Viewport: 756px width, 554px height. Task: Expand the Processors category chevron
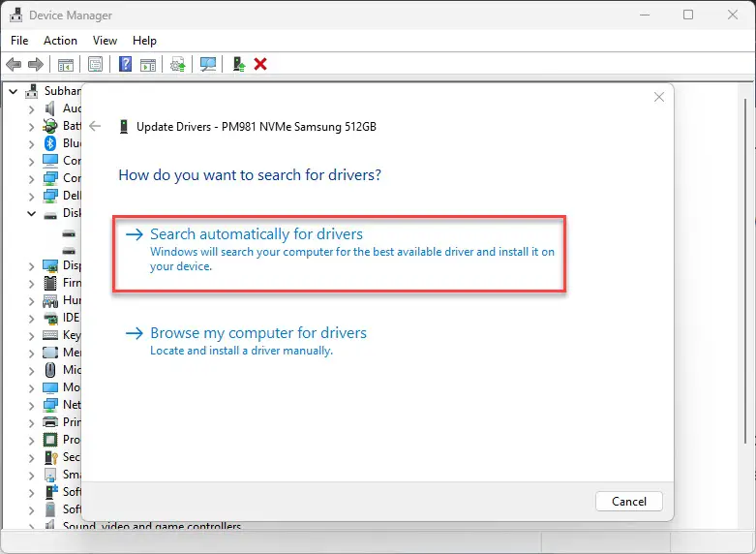(31, 440)
